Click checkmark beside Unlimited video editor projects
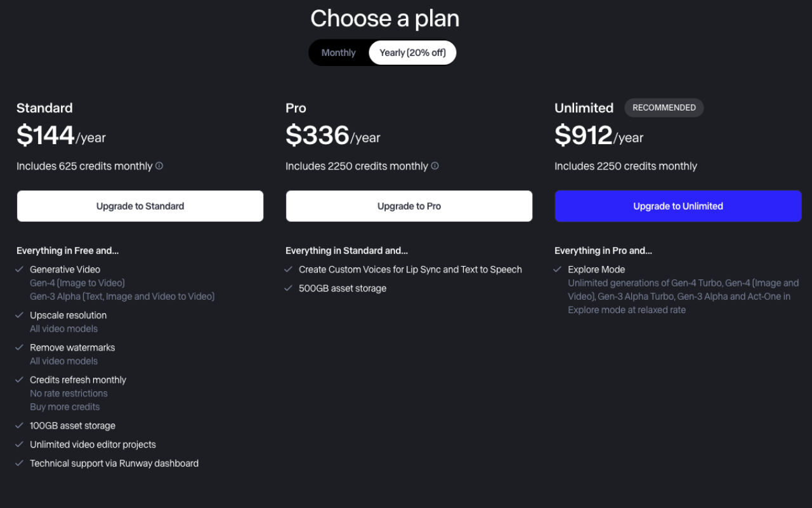The width and height of the screenshot is (812, 508). click(x=20, y=444)
